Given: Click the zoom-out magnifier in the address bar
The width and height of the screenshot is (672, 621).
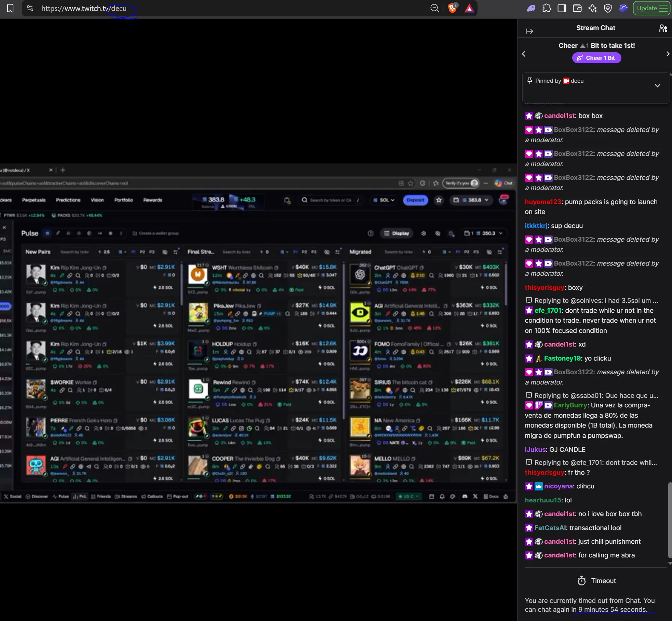Looking at the screenshot, I should pyautogui.click(x=434, y=8).
